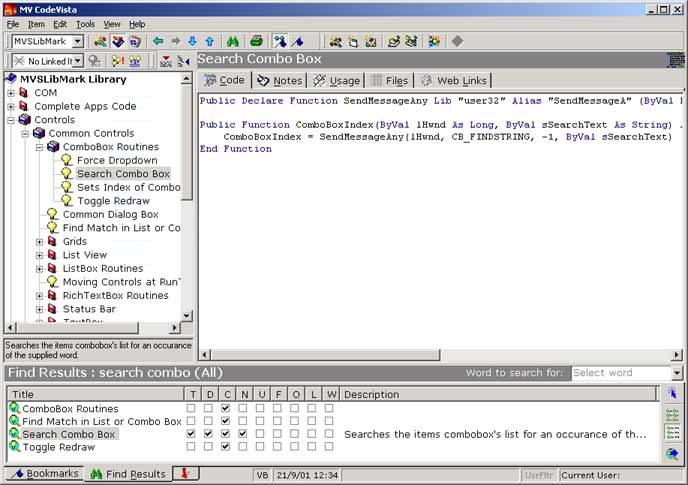The width and height of the screenshot is (688, 485).
Task: Expand the Complete Apps Code node
Action: tap(11, 107)
